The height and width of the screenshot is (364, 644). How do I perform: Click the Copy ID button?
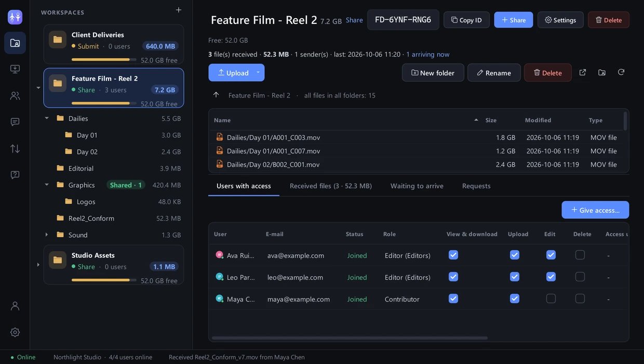[x=466, y=20]
